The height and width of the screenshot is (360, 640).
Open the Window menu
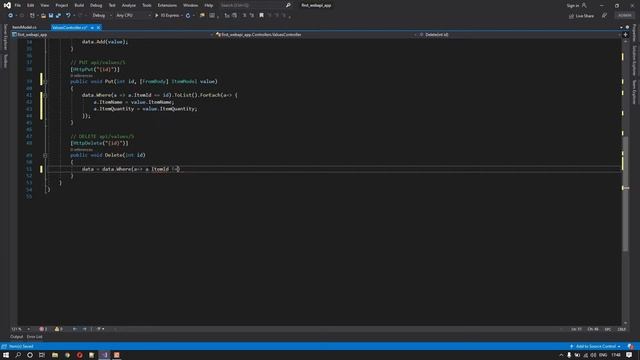(190, 5)
